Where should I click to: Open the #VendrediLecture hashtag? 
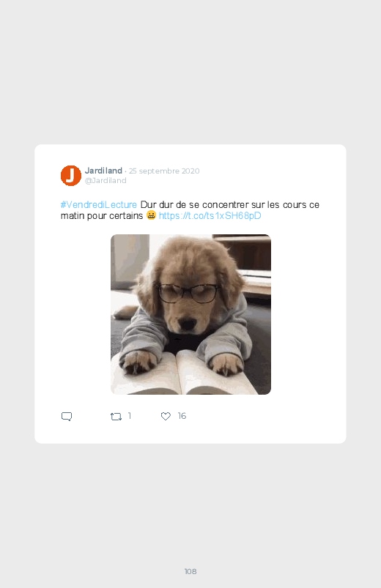point(99,205)
